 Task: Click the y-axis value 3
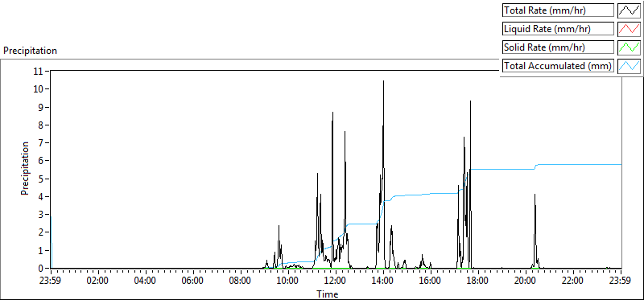click(x=41, y=215)
